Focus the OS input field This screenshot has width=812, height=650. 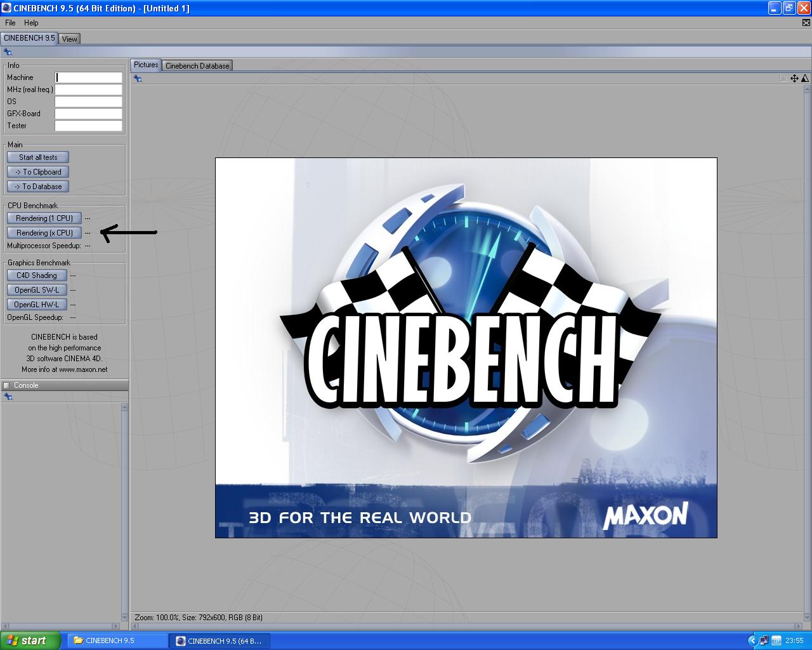(x=88, y=102)
